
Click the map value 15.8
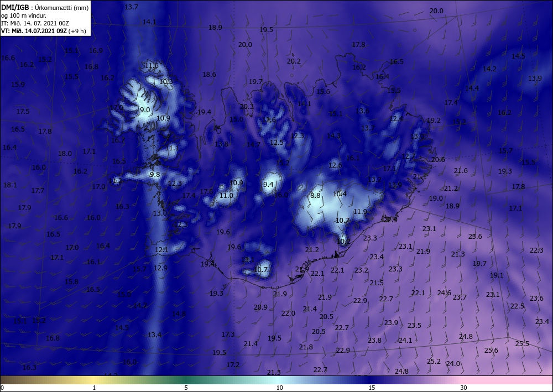tap(71, 281)
